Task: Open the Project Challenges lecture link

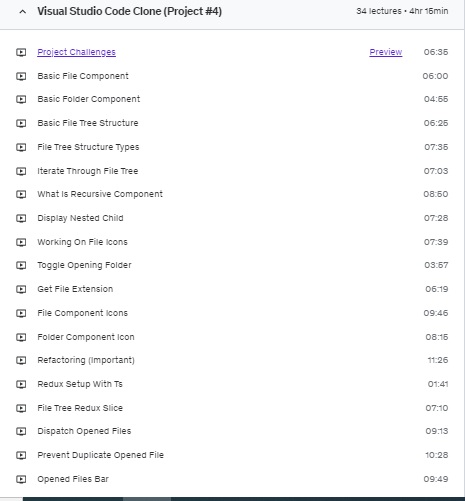Action: 76,52
